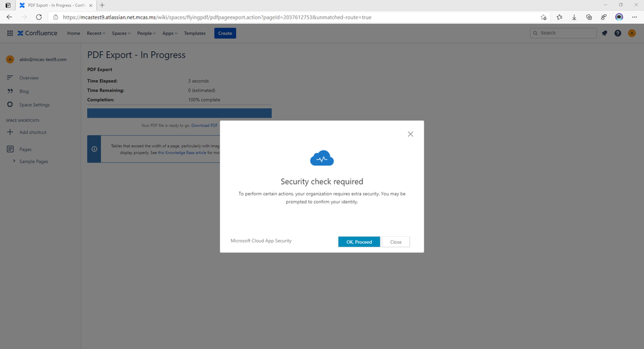
Task: Open the user profile avatar in header
Action: [x=632, y=34]
